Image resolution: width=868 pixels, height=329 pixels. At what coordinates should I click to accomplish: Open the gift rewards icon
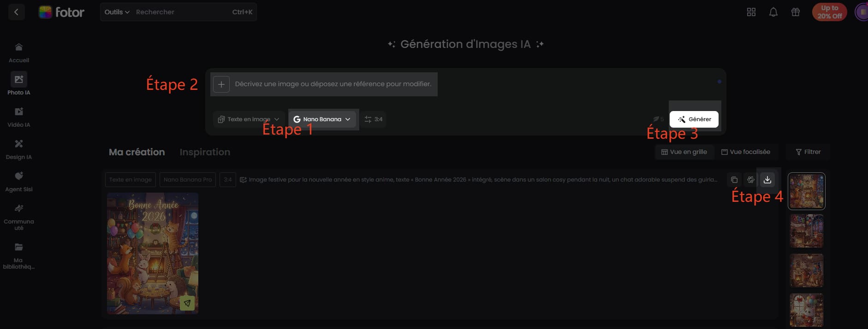click(x=796, y=12)
